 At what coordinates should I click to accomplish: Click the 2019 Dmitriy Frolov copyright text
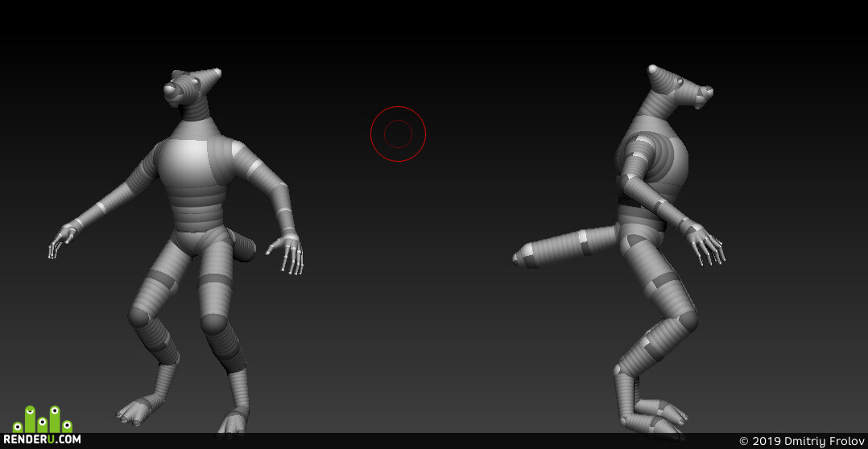pos(802,441)
